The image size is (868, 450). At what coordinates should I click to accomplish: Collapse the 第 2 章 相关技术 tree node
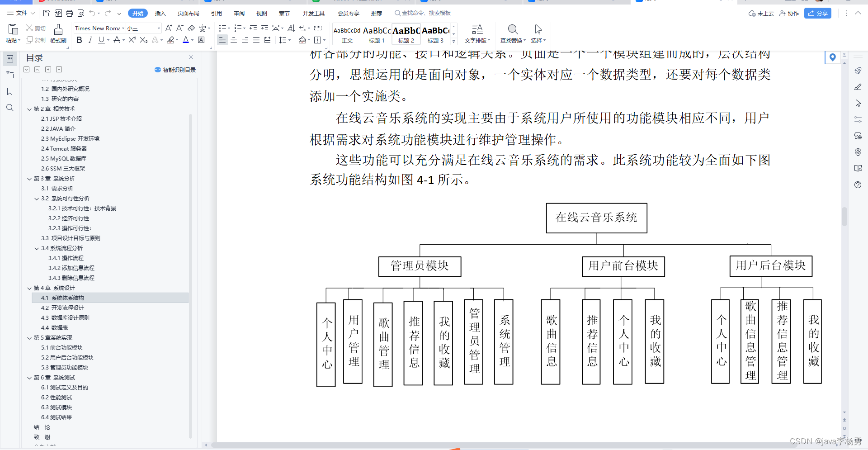pos(29,109)
